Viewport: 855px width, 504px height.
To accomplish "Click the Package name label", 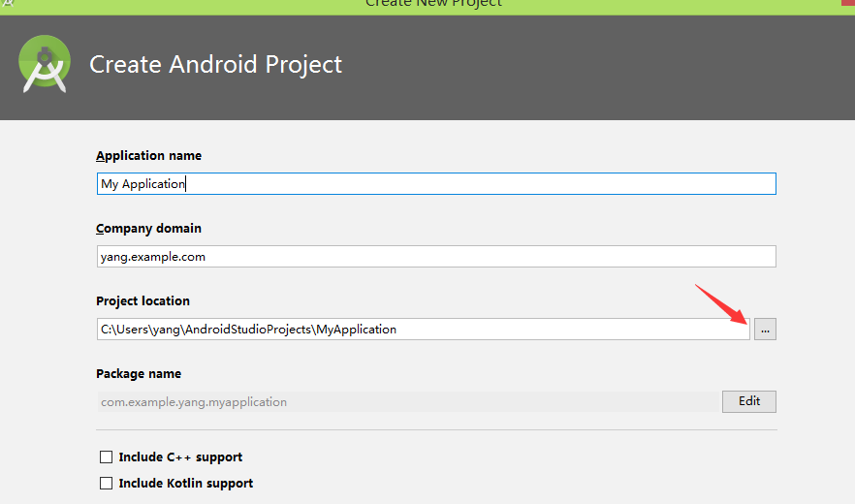I will click(x=139, y=373).
